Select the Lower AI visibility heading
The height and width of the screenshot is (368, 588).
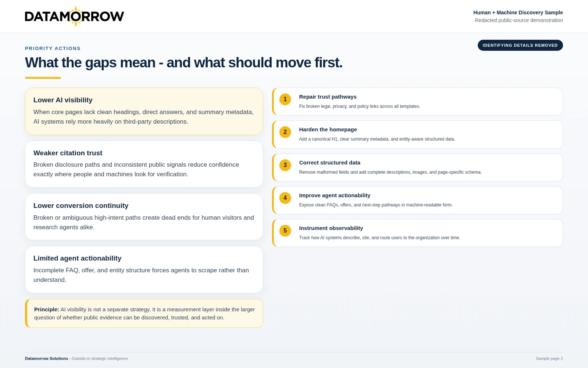63,100
